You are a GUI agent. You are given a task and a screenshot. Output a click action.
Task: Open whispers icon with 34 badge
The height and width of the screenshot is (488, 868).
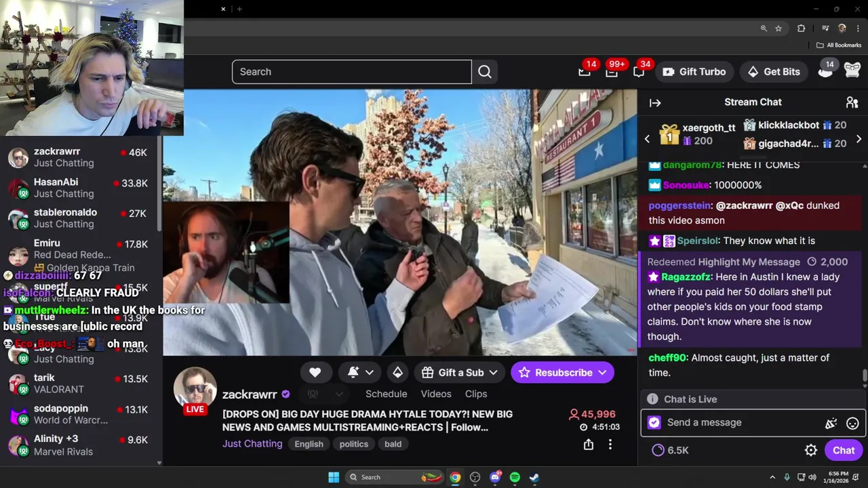tap(639, 71)
